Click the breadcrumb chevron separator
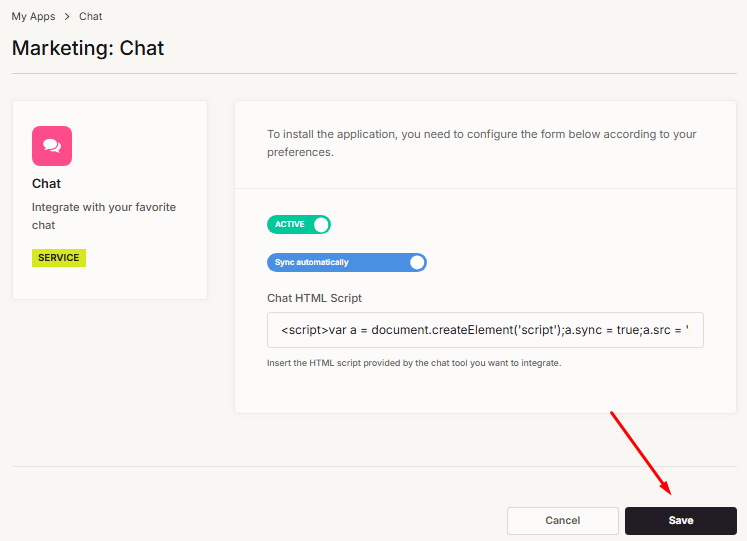 (68, 17)
